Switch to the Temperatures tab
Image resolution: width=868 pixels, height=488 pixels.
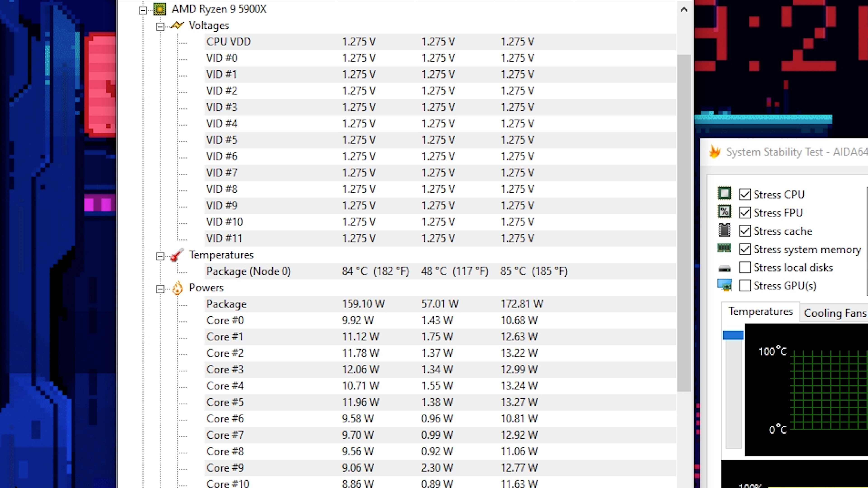[760, 311]
